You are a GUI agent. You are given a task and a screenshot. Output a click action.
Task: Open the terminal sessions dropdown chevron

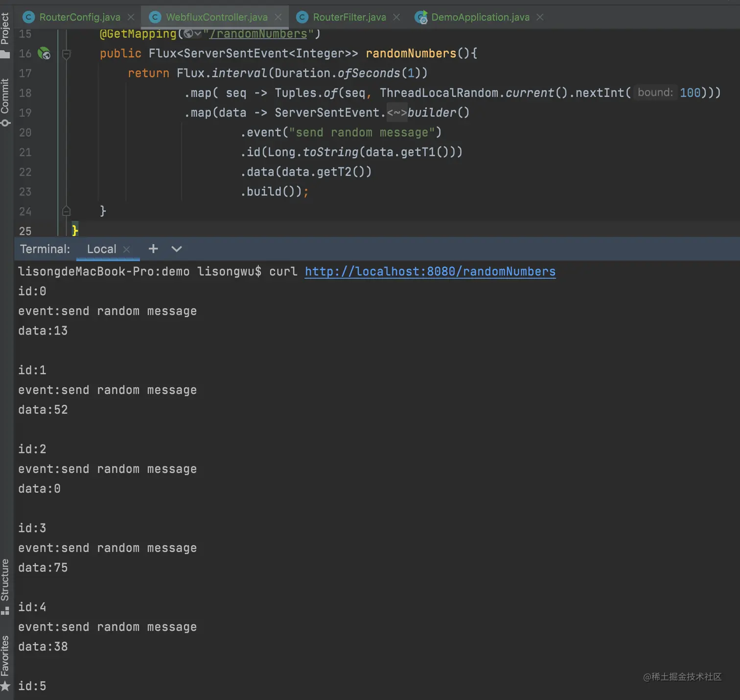[177, 249]
